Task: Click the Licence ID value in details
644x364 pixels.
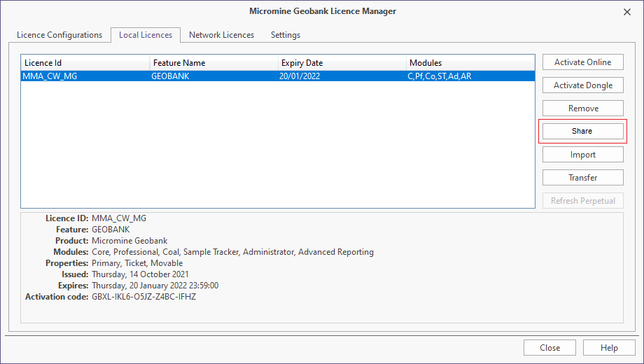Action: click(x=119, y=218)
